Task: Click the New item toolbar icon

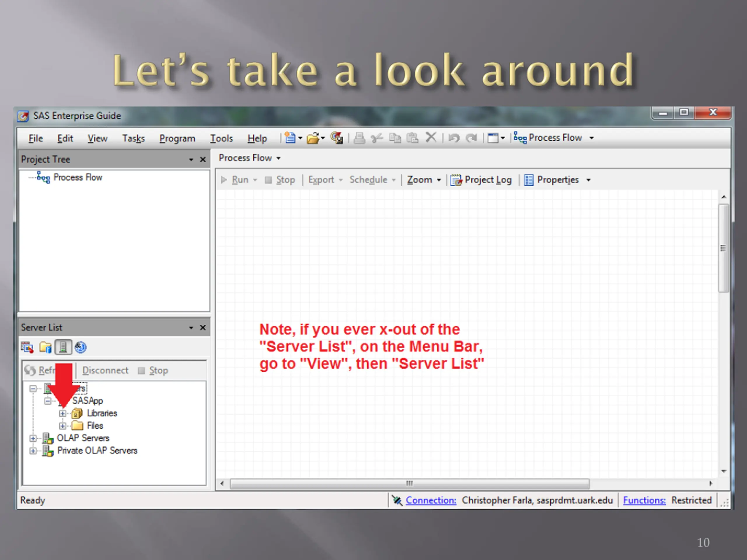Action: 290,138
